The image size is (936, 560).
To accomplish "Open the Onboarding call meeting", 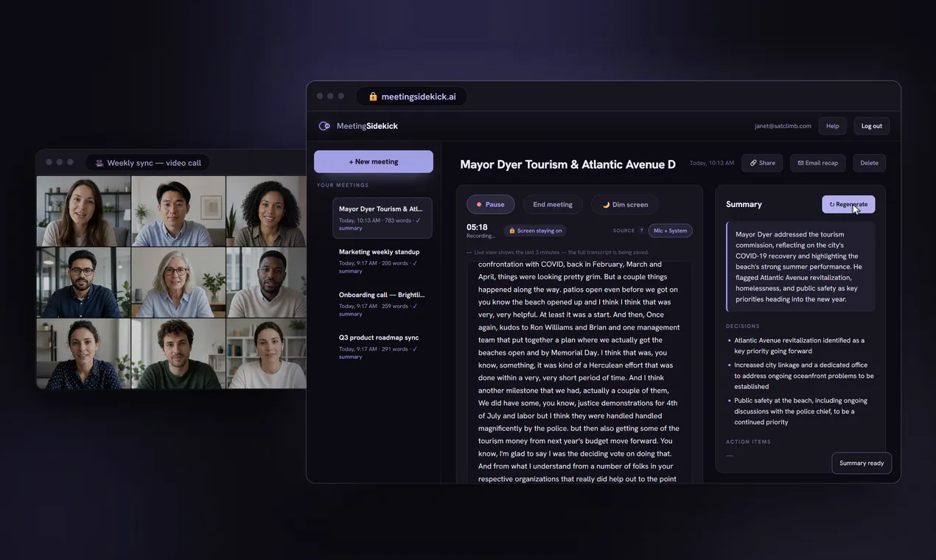I will point(383,304).
